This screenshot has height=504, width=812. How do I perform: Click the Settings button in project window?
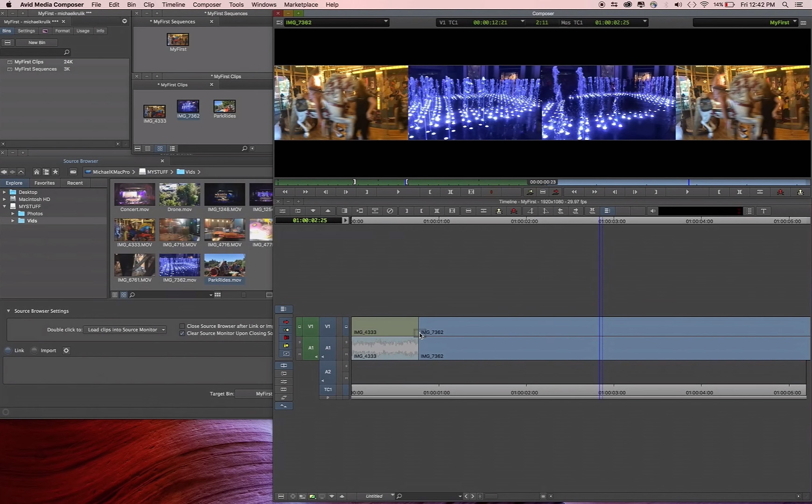(x=26, y=31)
